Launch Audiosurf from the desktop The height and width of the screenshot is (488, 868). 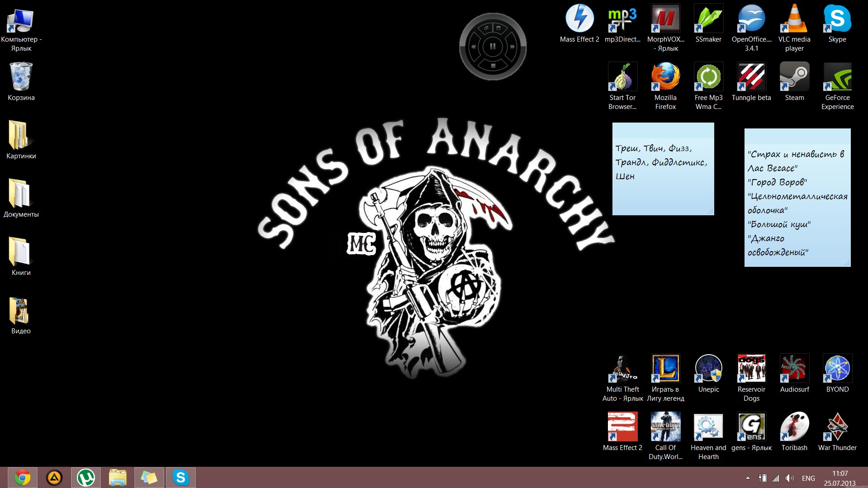794,368
